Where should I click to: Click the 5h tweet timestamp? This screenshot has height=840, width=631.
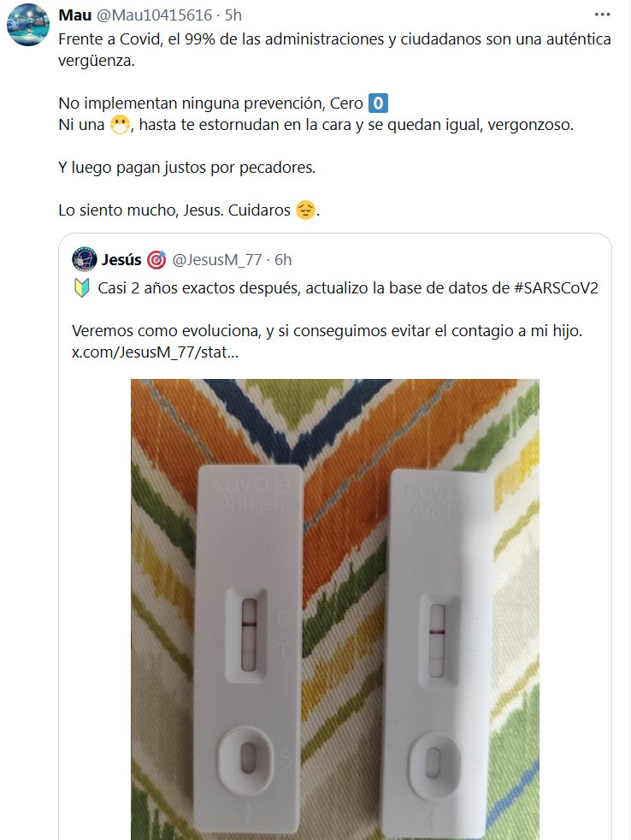click(x=233, y=15)
